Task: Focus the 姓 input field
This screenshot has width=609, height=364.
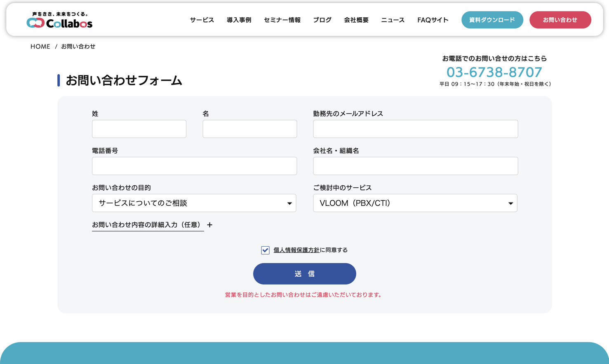Action: click(139, 129)
